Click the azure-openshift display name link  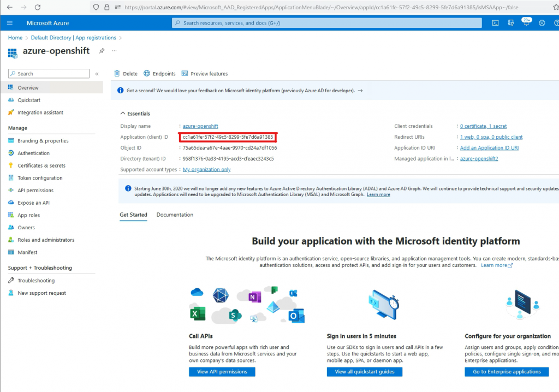pyautogui.click(x=200, y=126)
